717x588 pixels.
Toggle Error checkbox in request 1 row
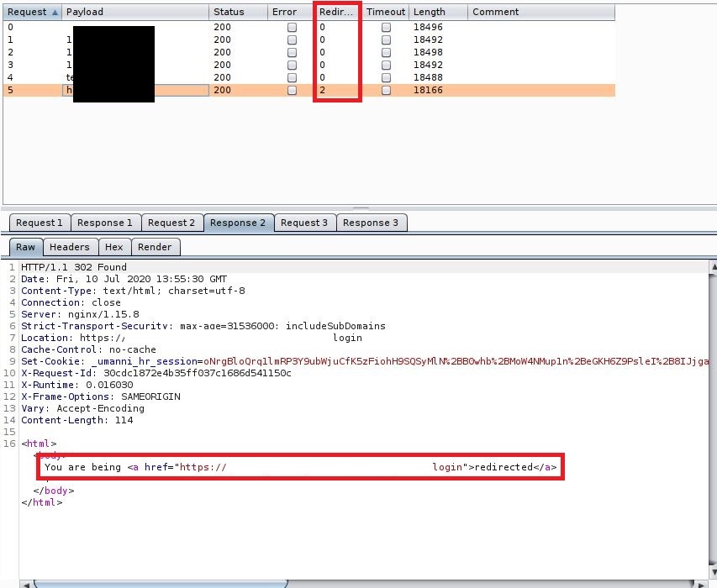292,39
